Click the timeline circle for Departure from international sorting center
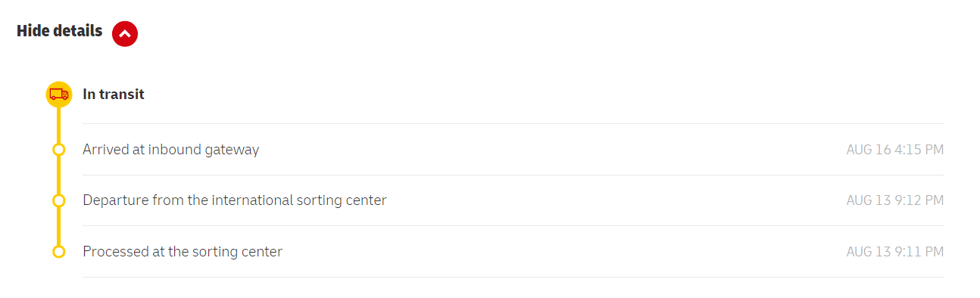The height and width of the screenshot is (298, 980). (x=59, y=200)
